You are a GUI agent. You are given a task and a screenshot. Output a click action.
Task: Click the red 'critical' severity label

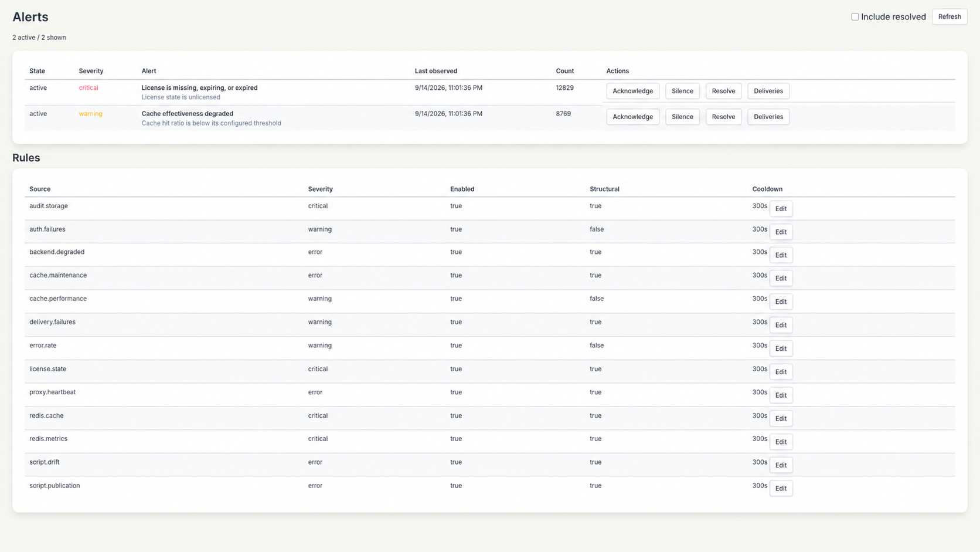pyautogui.click(x=89, y=88)
